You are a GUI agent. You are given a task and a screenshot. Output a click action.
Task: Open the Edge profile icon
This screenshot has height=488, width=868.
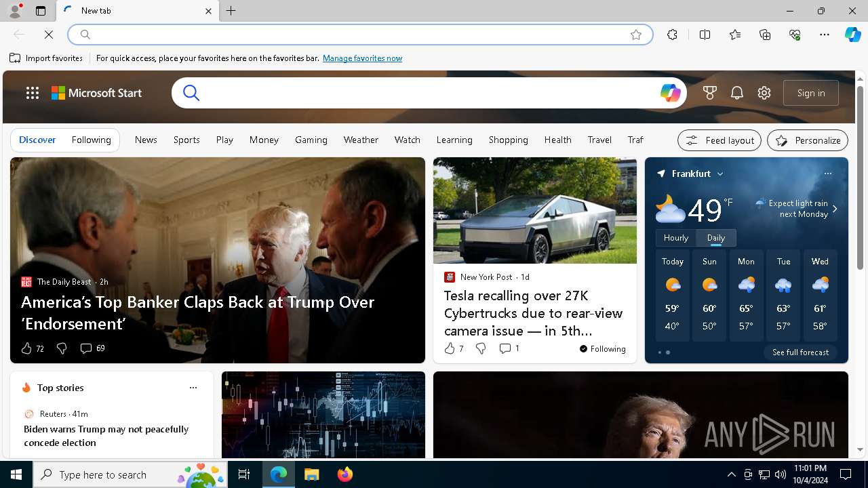14,11
